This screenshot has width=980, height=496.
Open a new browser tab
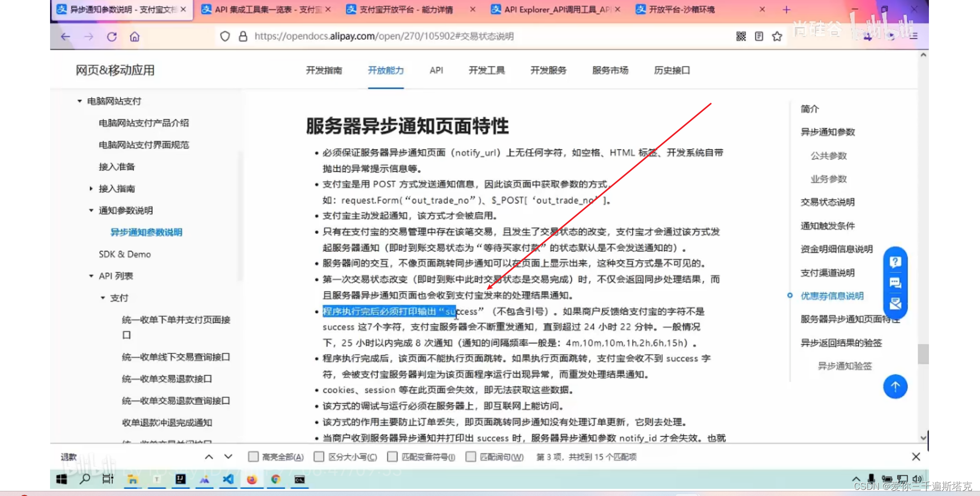(786, 10)
